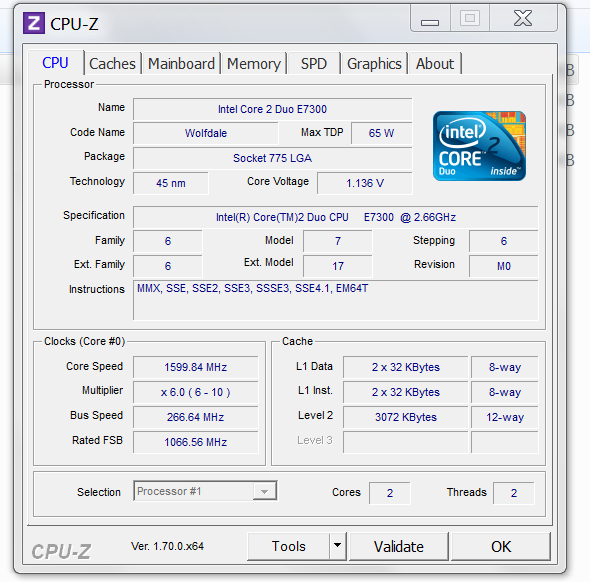The image size is (590, 582).
Task: Click the L1 Data 8-way value
Action: (x=505, y=367)
